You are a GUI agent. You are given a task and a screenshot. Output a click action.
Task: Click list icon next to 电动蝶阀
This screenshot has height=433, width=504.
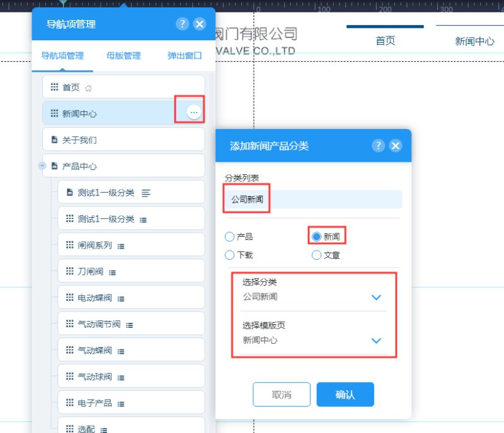pos(121,299)
